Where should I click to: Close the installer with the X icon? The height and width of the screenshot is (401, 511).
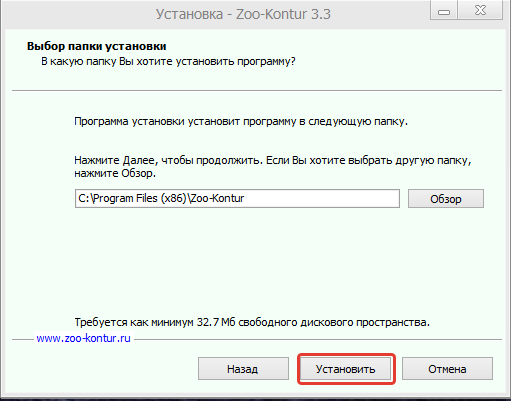pos(480,11)
